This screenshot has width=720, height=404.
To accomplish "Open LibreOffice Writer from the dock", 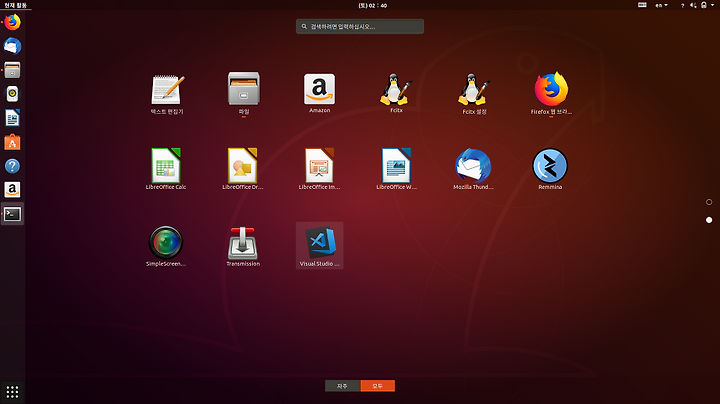I will click(x=12, y=118).
